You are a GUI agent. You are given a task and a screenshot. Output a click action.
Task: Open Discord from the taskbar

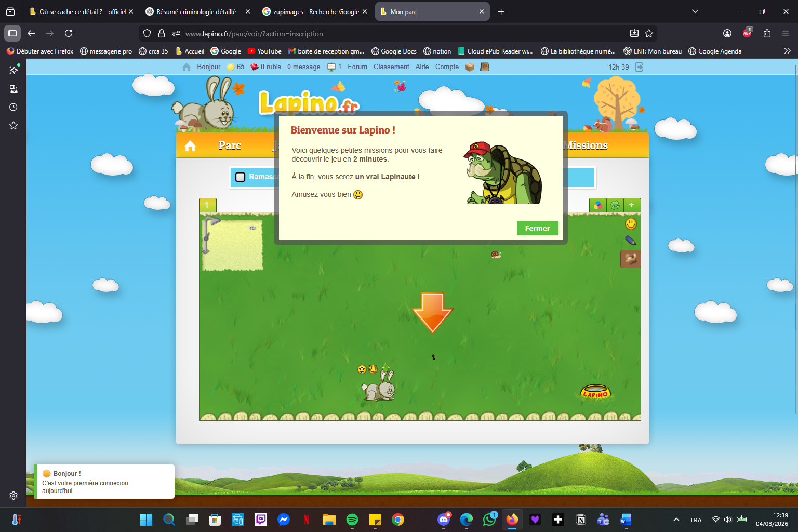coord(444,520)
